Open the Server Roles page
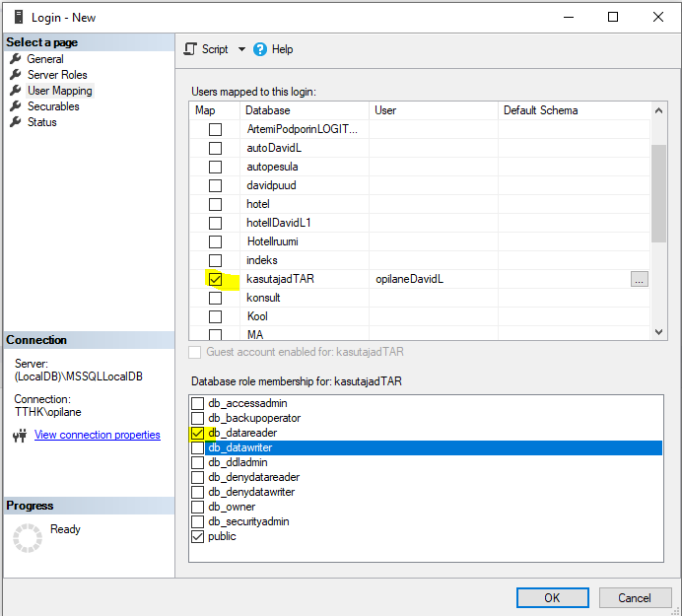Image resolution: width=682 pixels, height=616 pixels. click(57, 75)
